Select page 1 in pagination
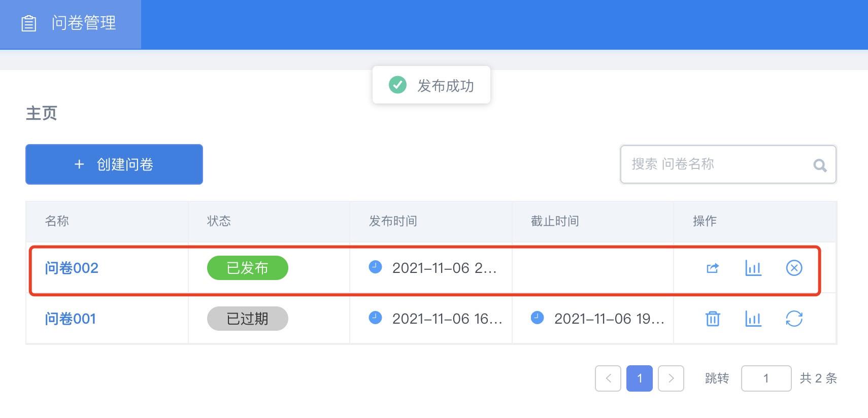Viewport: 868px width, 418px height. pos(640,378)
